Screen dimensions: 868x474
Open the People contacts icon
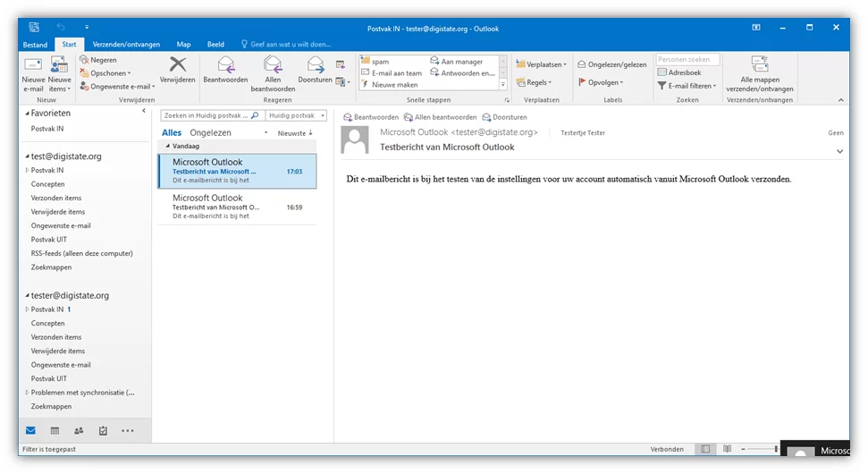[79, 431]
